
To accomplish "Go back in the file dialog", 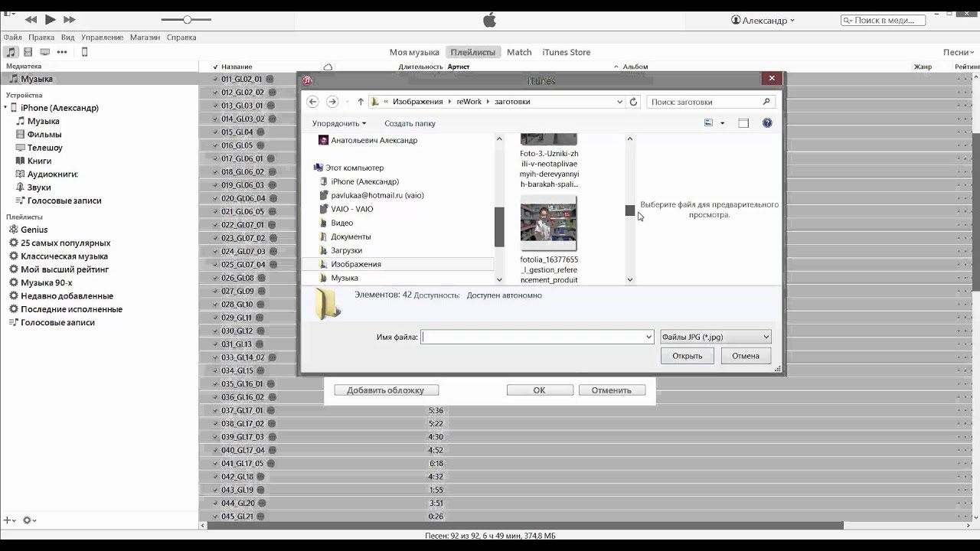I will pos(312,102).
